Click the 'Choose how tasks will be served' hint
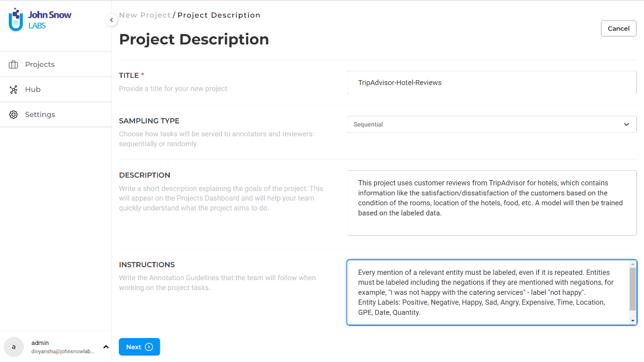 (x=217, y=139)
